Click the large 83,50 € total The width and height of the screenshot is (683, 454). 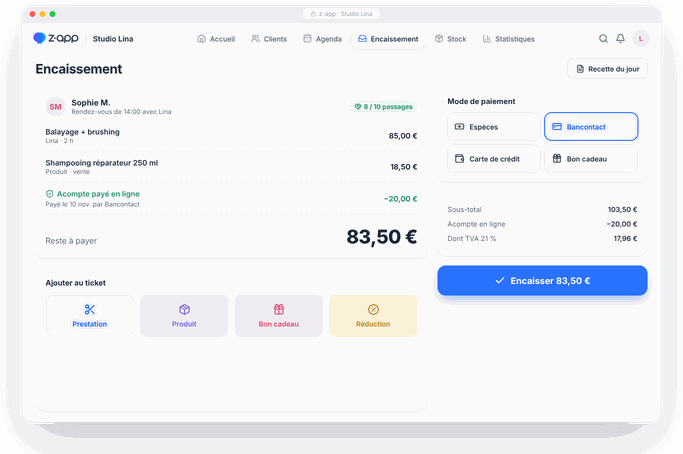coord(382,237)
